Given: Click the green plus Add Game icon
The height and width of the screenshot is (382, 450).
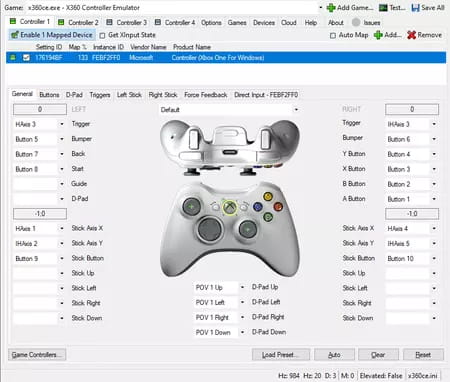Looking at the screenshot, I should (331, 8).
